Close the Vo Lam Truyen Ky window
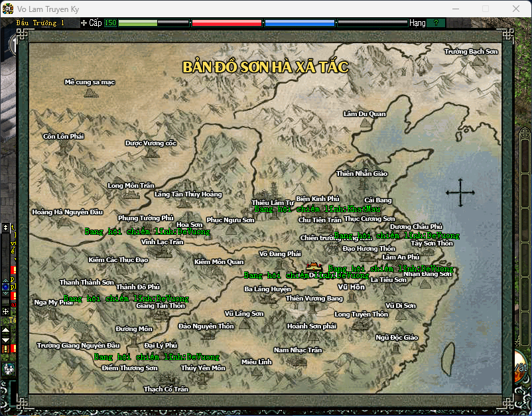Viewport: 532px width, 416px height. (516, 9)
